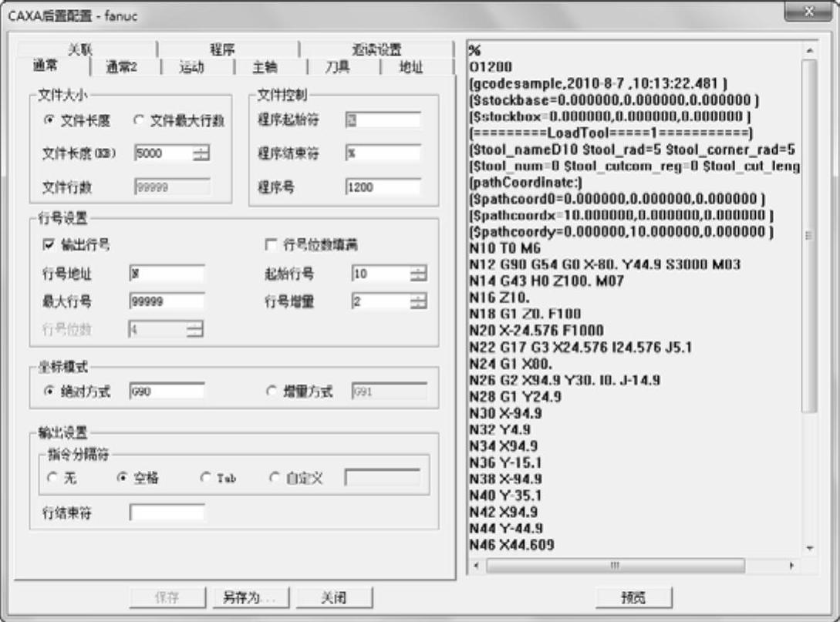Open the 主轴 tab
Screen dimensions: 840x622
(265, 67)
